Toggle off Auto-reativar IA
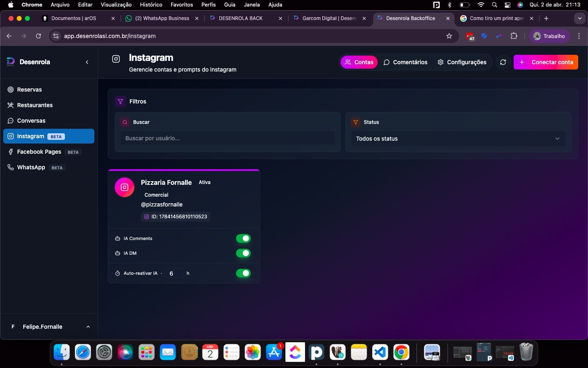 point(243,273)
